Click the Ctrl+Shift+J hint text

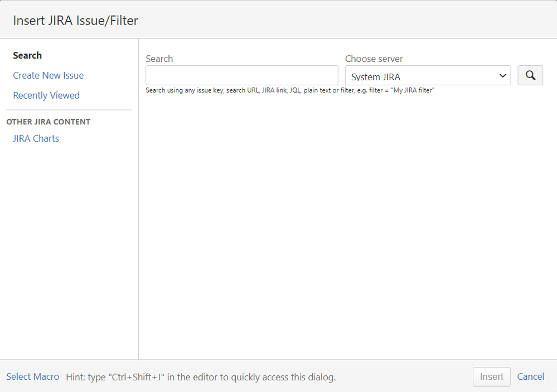click(x=201, y=377)
